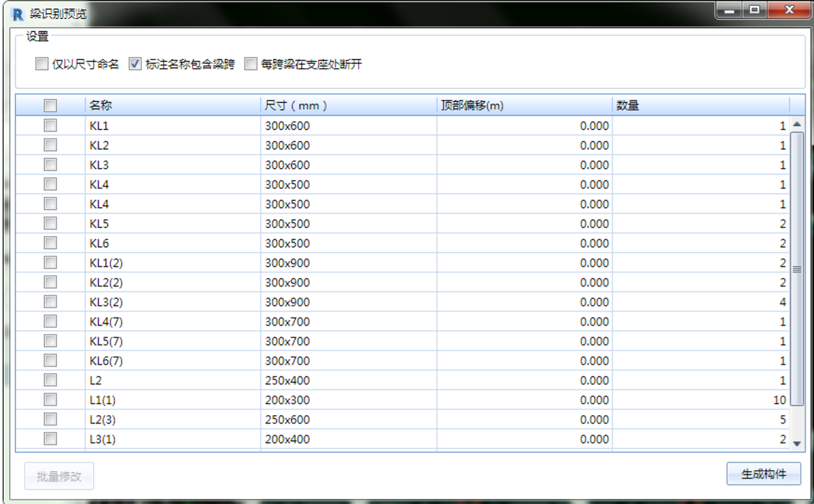Minimize the 梁识别预览 window
The height and width of the screenshot is (504, 814).
[x=730, y=10]
